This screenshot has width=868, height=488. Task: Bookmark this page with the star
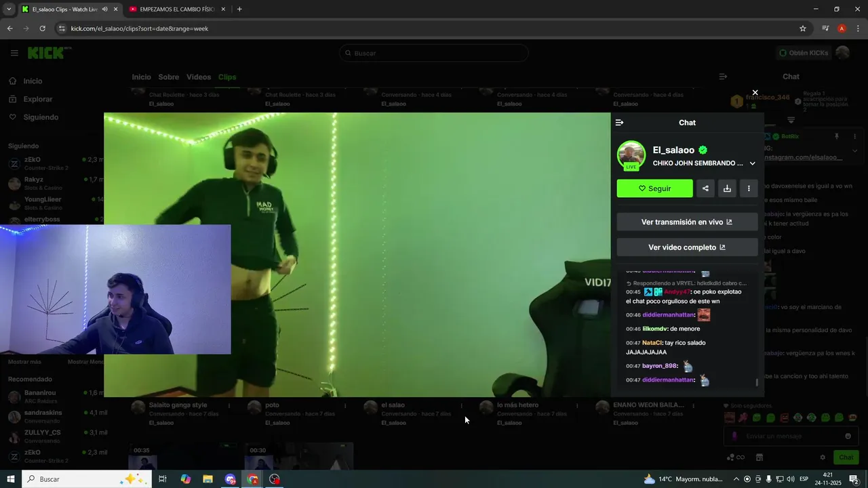[x=803, y=28]
